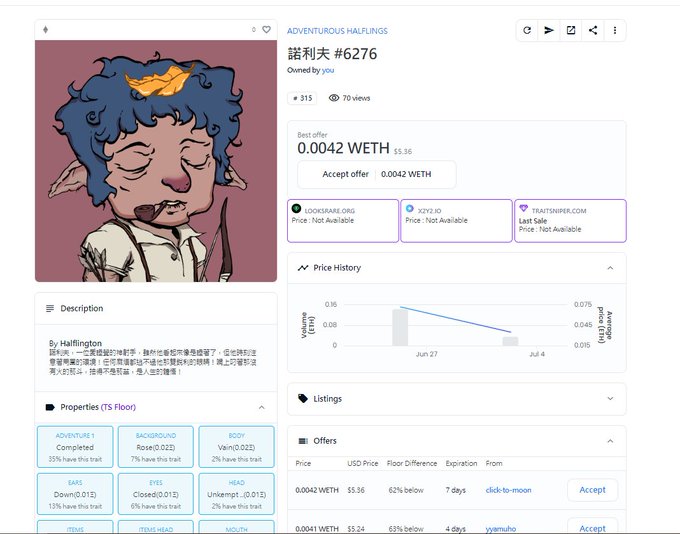Open click-to-moon profile link
This screenshot has width=680, height=534.
click(508, 490)
